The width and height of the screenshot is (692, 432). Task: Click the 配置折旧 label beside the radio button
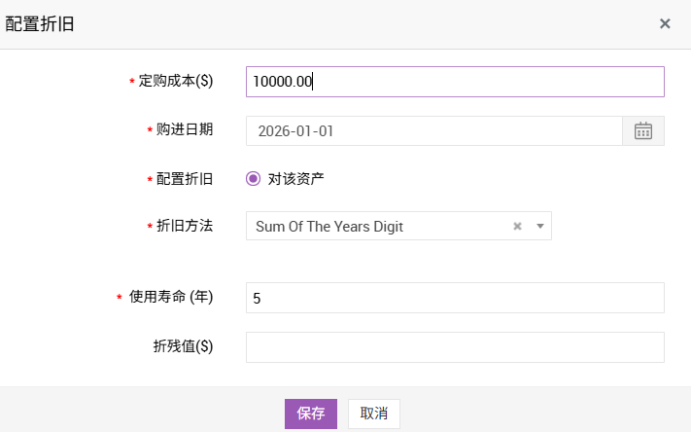pos(185,179)
